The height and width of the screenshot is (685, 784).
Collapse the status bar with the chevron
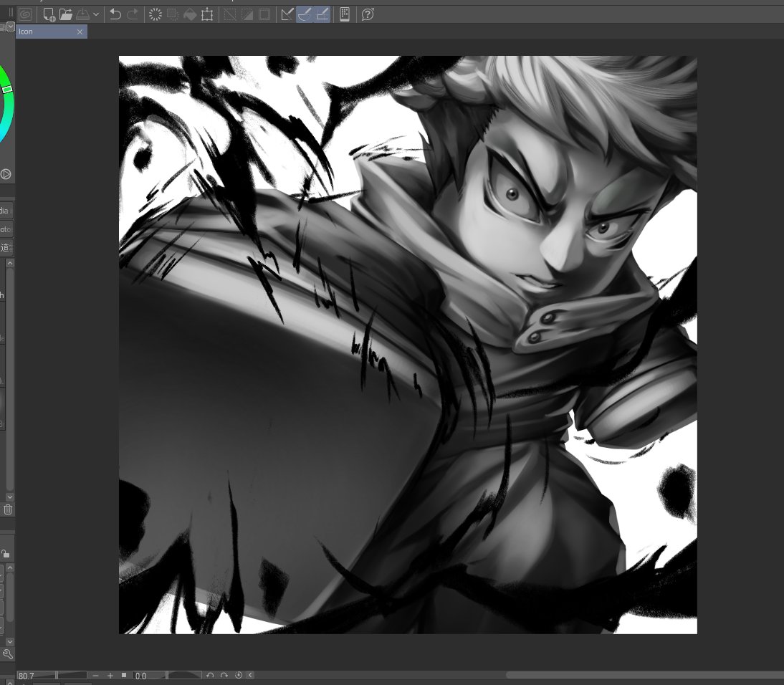(251, 676)
